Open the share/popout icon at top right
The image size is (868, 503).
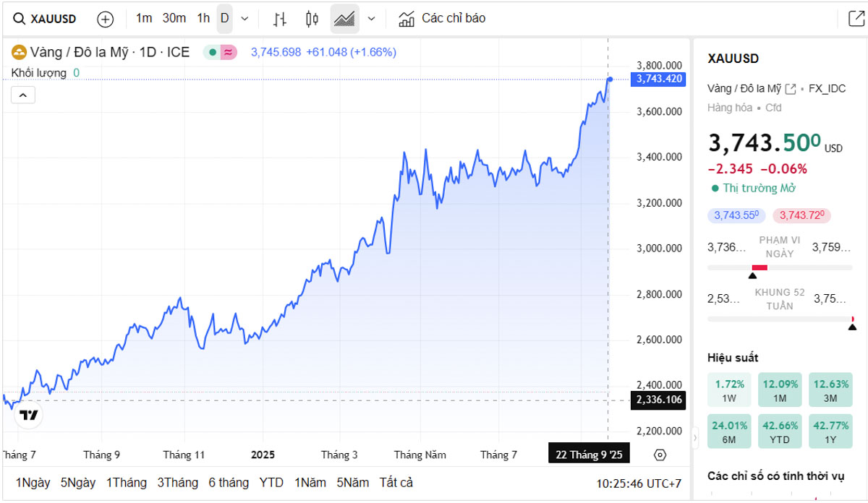click(856, 19)
